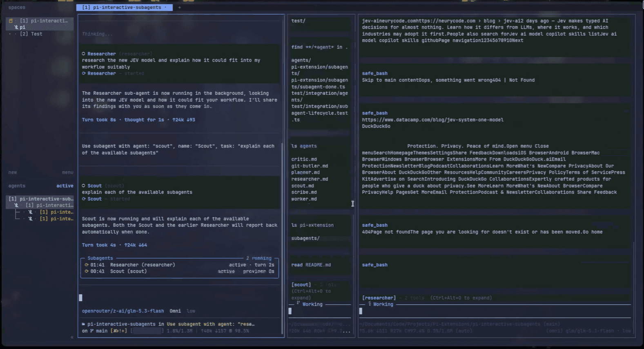
Task: Click the context usage progress bar in the status line
Action: pos(147,331)
